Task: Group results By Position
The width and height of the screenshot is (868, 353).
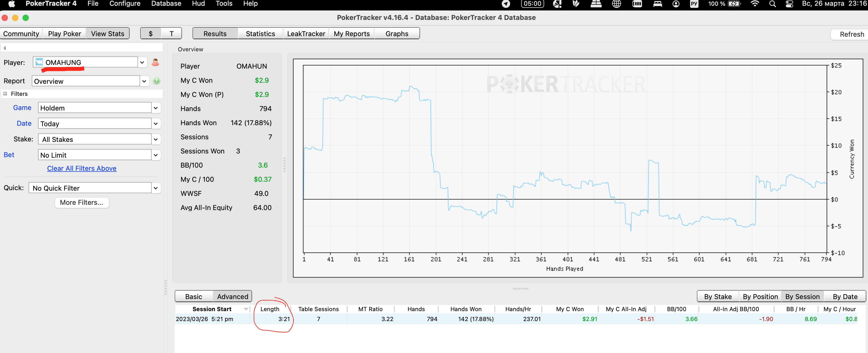Action: tap(760, 296)
